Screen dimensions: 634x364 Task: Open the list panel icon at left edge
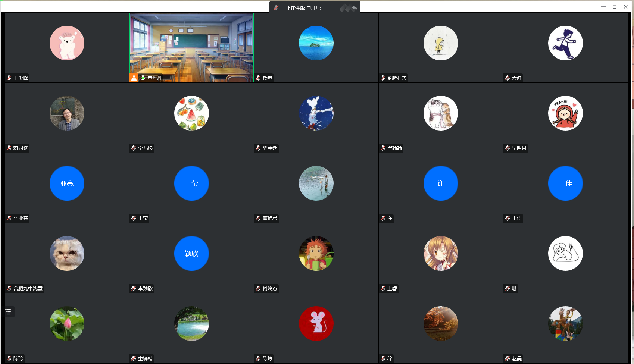point(8,312)
